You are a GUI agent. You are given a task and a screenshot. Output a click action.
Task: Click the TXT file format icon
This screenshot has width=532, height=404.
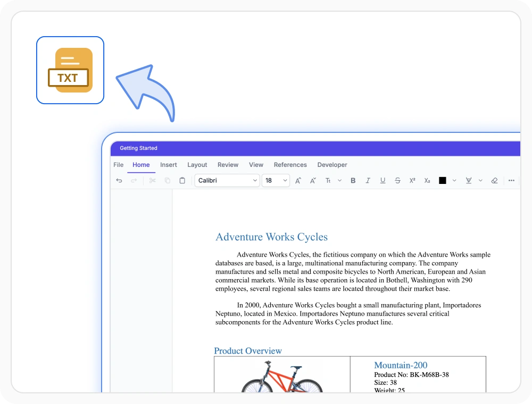(x=70, y=70)
